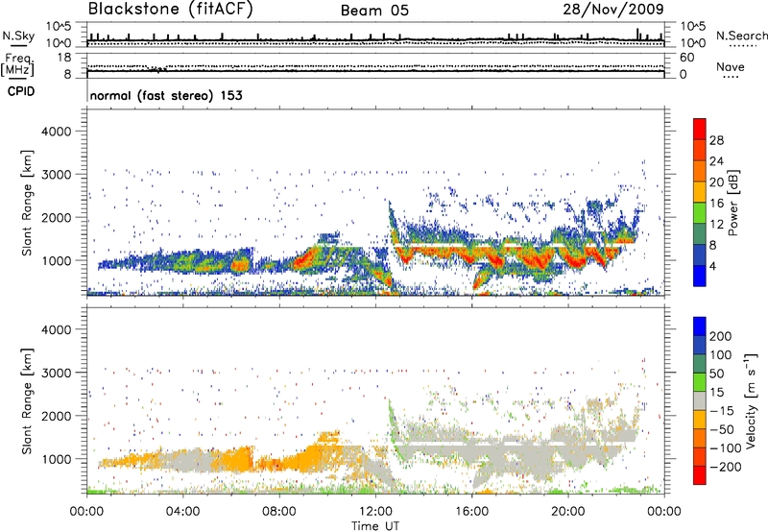Screen dimensions: 768x532
Task: Click the 'CPID' row label
Action: 21,91
